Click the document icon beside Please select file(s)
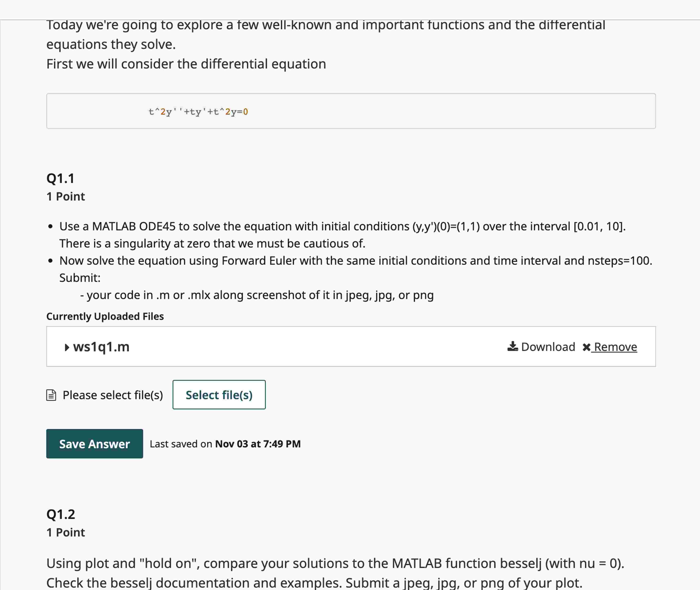Image resolution: width=700 pixels, height=590 pixels. (x=51, y=395)
